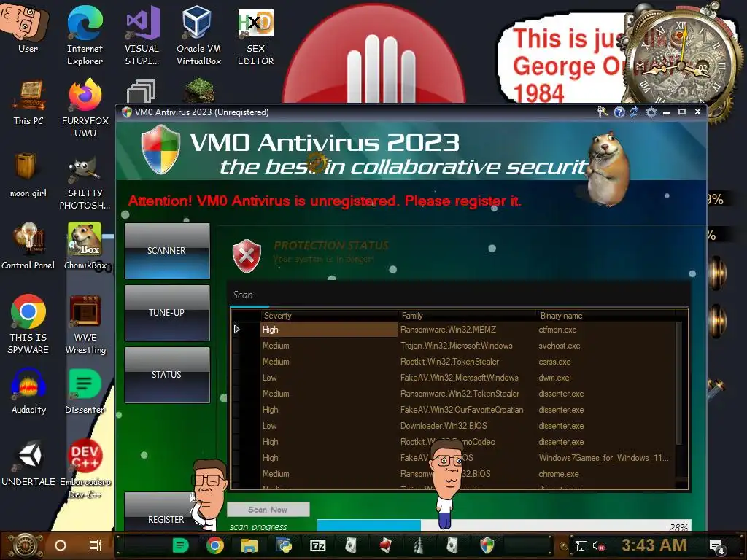Click the red X protection status shield
Image resolution: width=747 pixels, height=560 pixels.
coord(247,256)
